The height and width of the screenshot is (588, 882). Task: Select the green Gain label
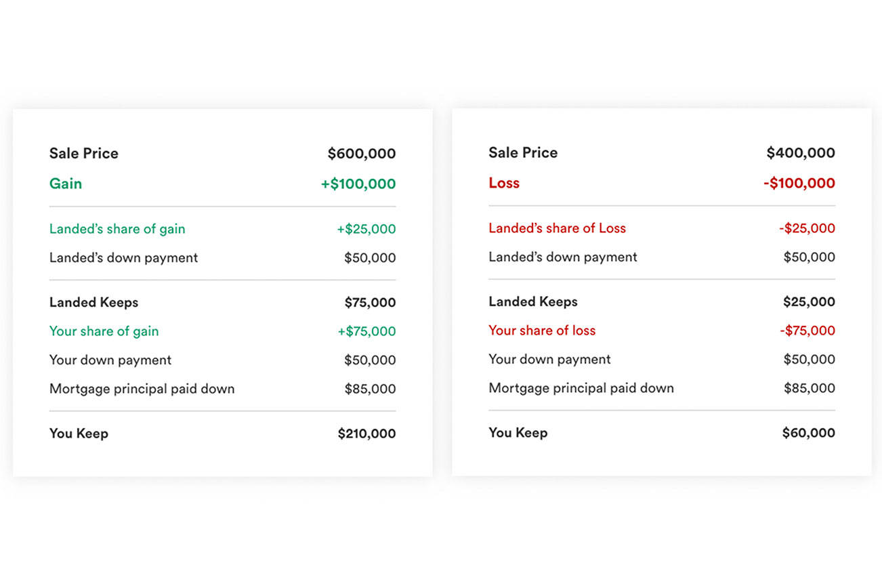66,184
